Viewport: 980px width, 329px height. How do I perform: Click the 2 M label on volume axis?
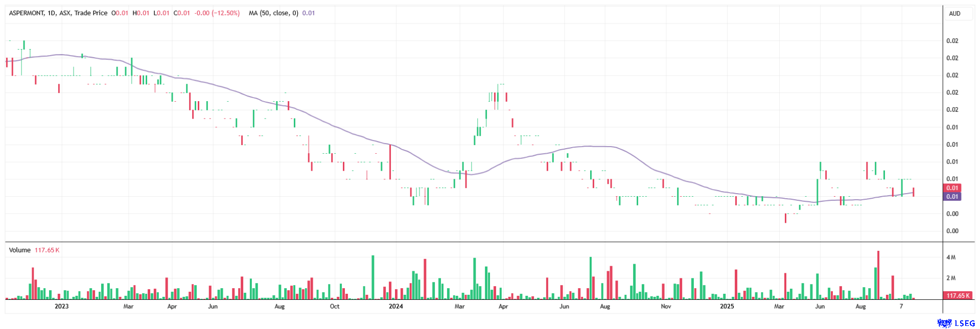(x=951, y=278)
